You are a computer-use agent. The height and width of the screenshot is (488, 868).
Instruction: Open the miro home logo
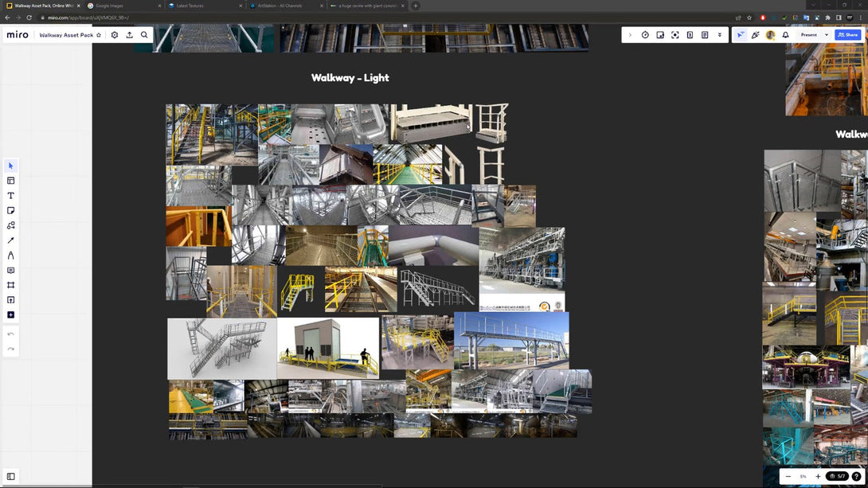pyautogui.click(x=18, y=35)
